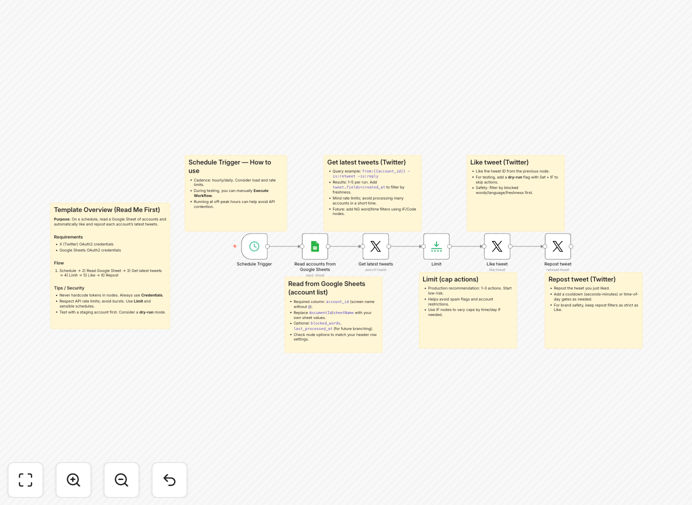Click the Flow heading in the overview note
692x505 pixels.
(59, 263)
